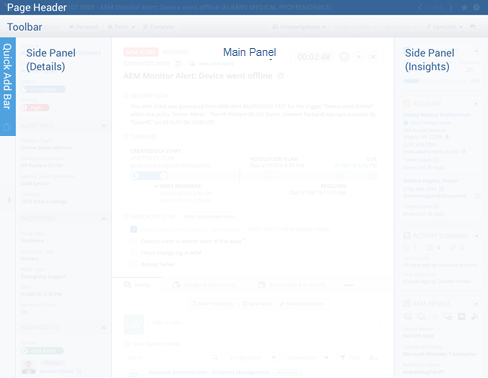The image size is (488, 378).
Task: Click the star bookmark icon in header
Action: pyautogui.click(x=464, y=7)
